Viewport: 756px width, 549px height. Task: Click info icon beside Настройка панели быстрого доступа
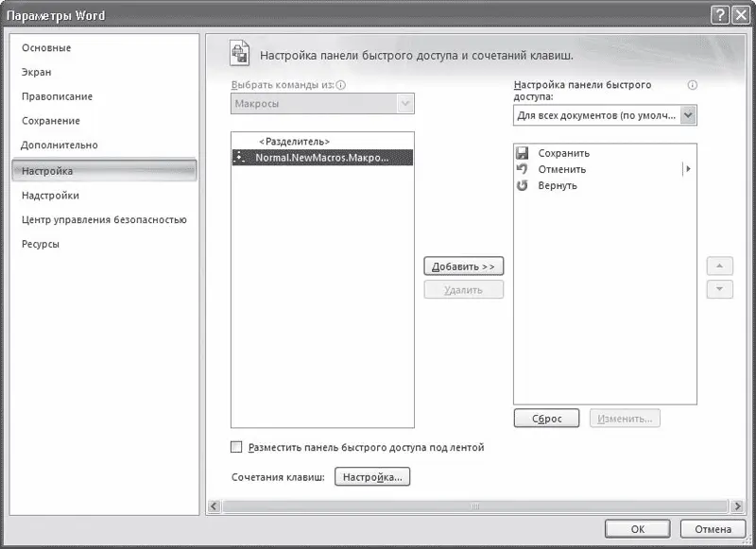[693, 85]
